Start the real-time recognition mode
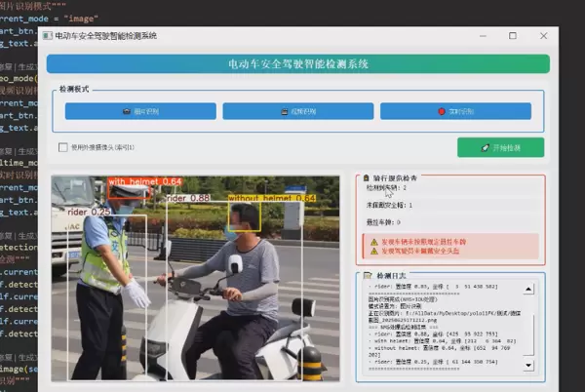The height and width of the screenshot is (392, 585). coord(455,111)
